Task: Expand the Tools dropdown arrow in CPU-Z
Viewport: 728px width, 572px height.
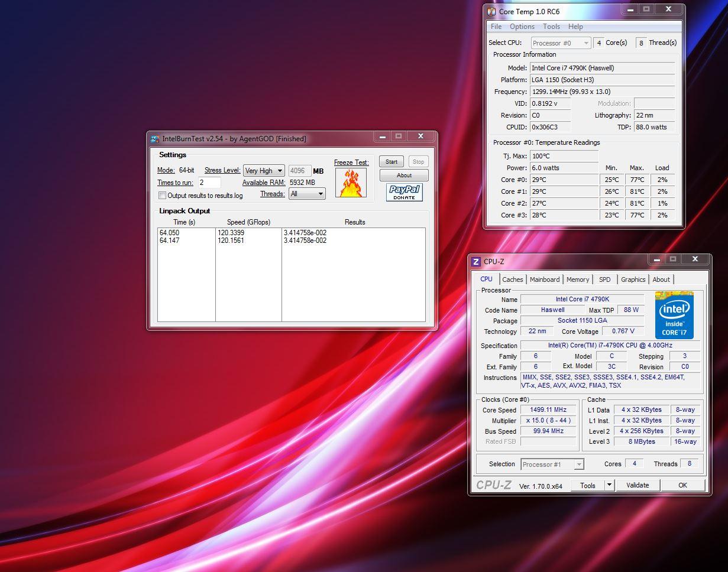Action: pos(609,485)
